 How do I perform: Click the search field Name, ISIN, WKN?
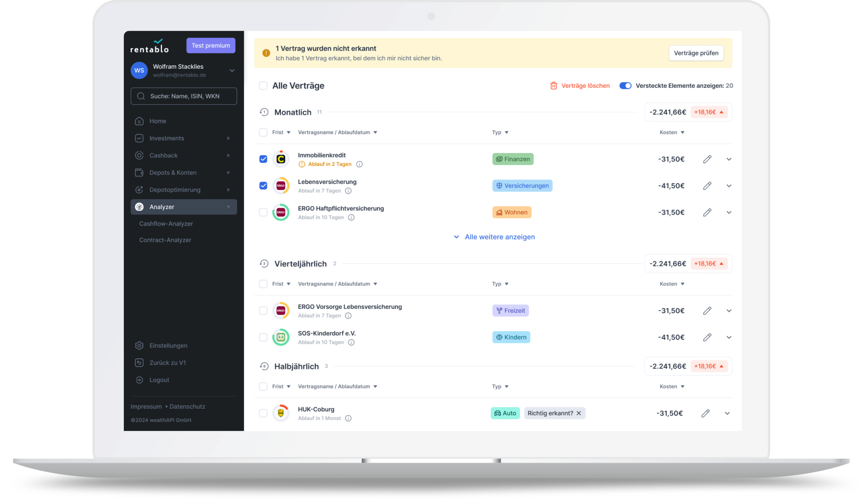184,96
